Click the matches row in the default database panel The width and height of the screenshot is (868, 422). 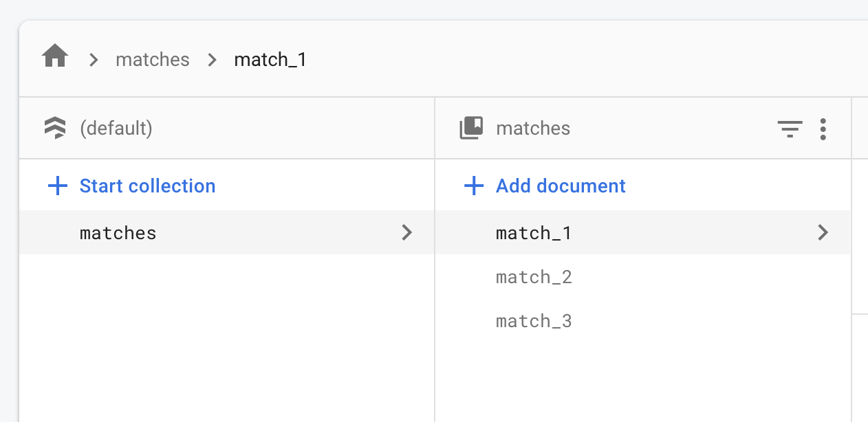tap(118, 232)
